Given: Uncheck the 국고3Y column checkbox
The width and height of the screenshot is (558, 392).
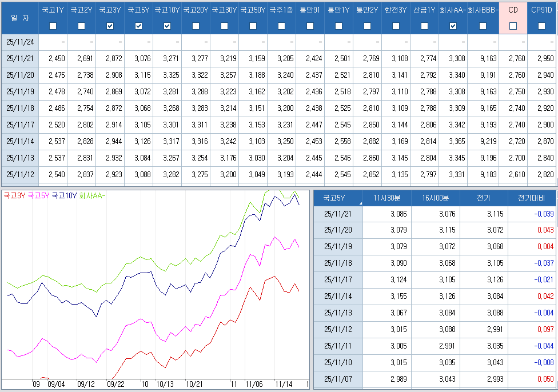Looking at the screenshot, I should [110, 26].
